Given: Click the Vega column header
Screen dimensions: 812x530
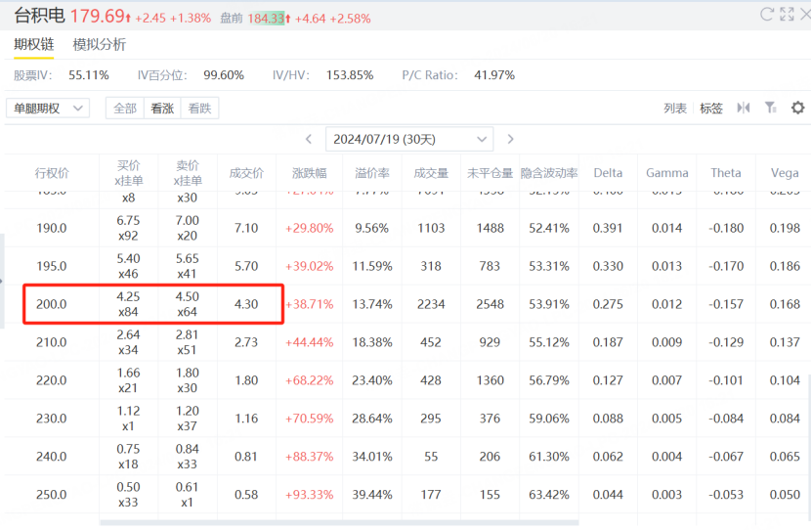Looking at the screenshot, I should [x=785, y=173].
